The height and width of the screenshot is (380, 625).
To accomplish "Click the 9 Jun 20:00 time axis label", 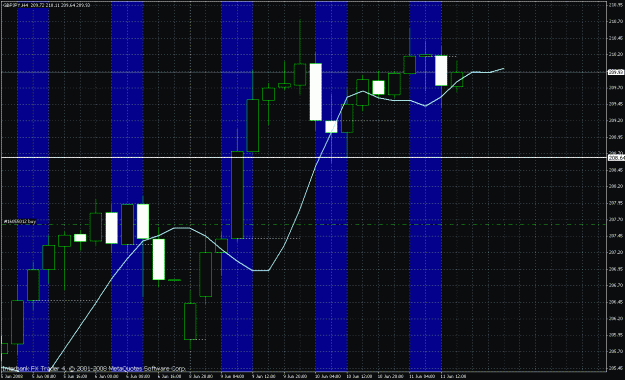I will (295, 376).
